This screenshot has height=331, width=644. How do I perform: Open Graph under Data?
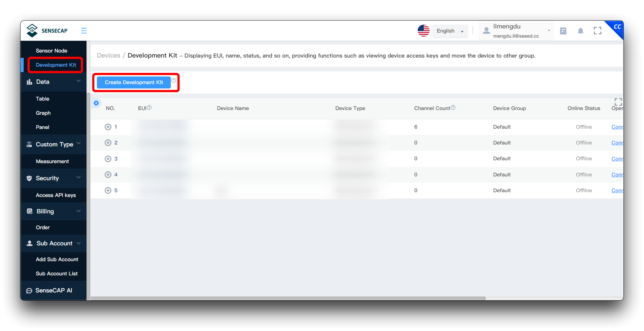point(43,113)
